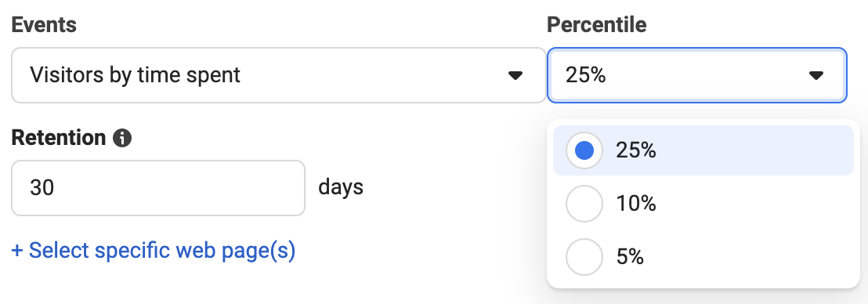
Task: Pick the 5% radio button
Action: 584,257
